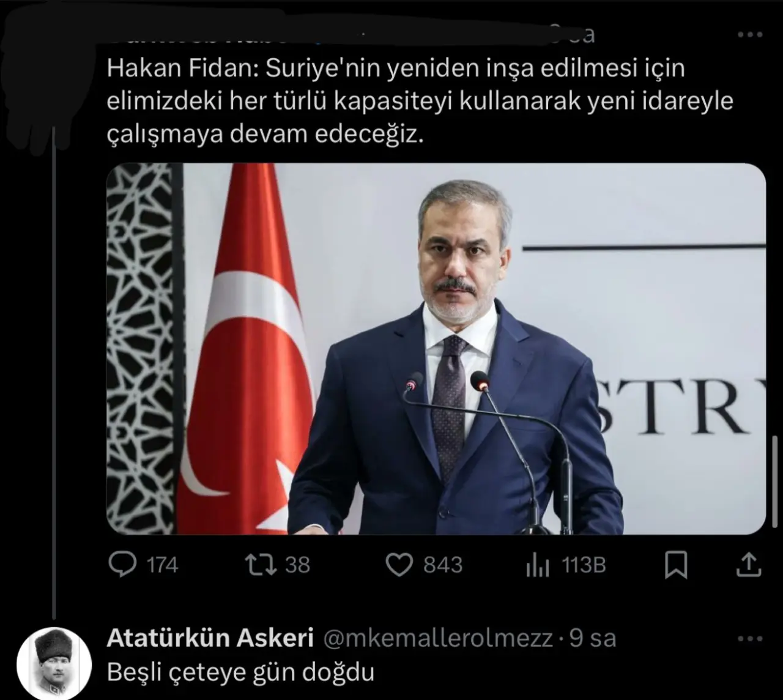Viewport: 783px width, 700px height.
Task: Like the post with 843 likes
Action: click(x=399, y=565)
